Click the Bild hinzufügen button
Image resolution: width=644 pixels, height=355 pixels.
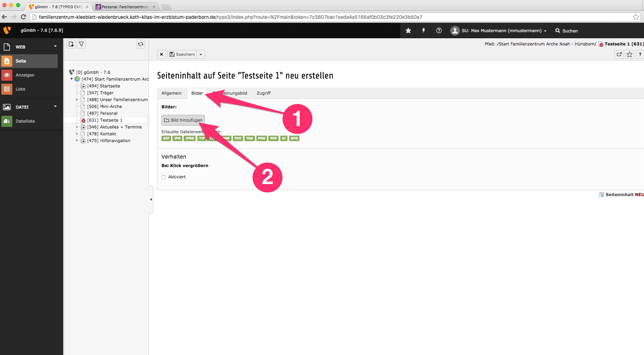pos(183,120)
